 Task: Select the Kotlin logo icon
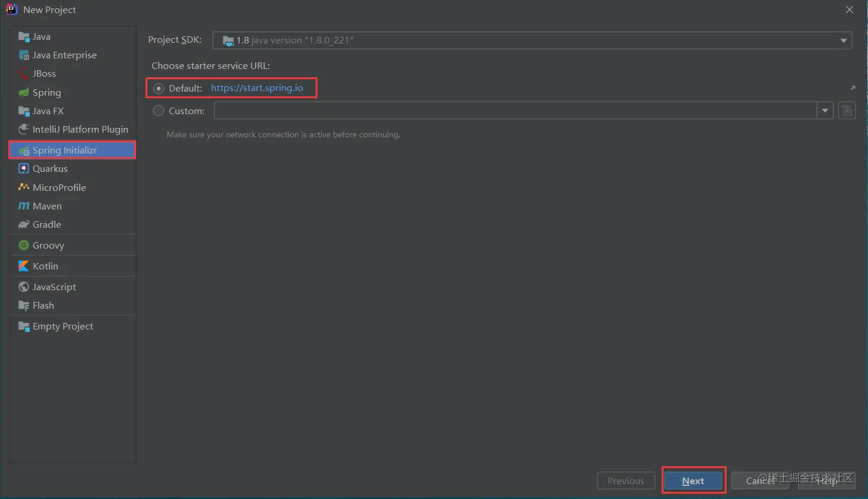24,266
